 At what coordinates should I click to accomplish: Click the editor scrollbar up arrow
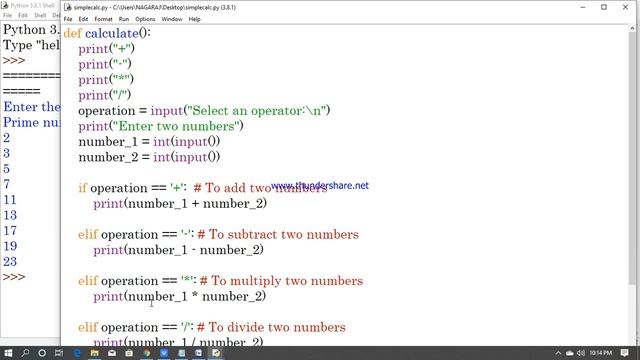(x=632, y=29)
